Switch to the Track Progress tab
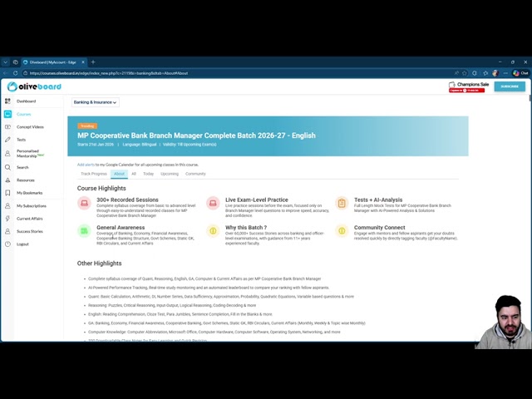 coord(93,174)
